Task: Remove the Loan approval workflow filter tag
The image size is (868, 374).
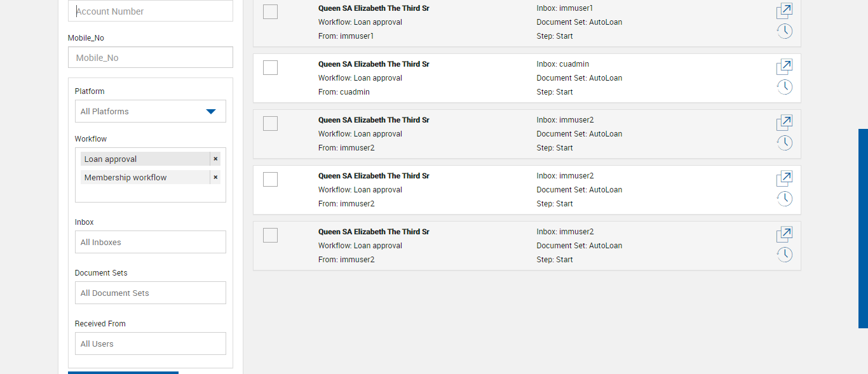Action: [x=215, y=159]
